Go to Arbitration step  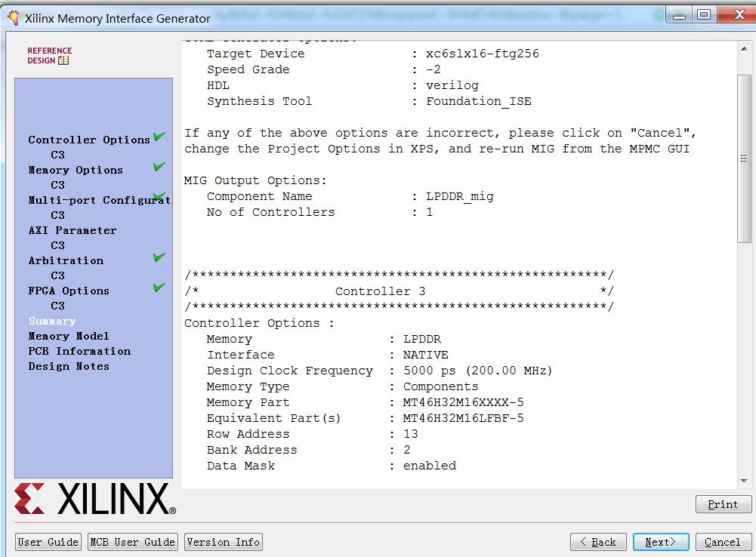click(x=66, y=260)
